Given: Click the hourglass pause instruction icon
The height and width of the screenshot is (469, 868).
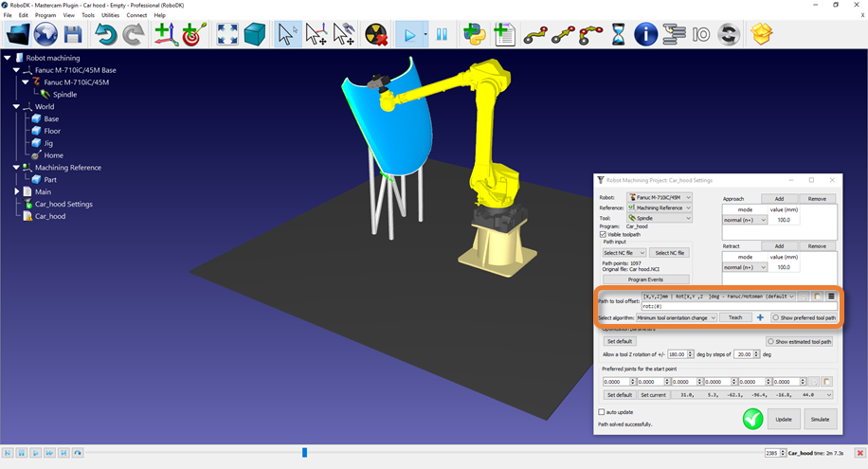Looking at the screenshot, I should (x=618, y=35).
